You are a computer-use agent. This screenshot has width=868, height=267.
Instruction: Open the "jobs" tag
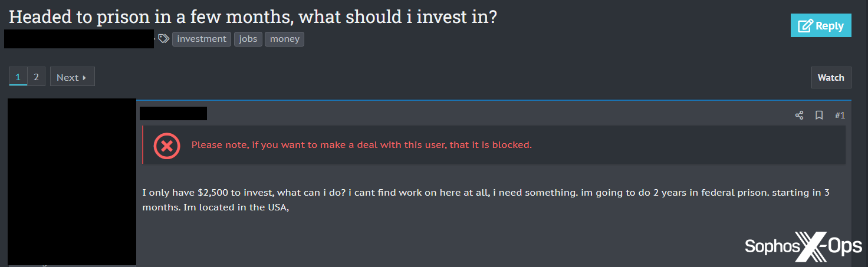click(248, 39)
